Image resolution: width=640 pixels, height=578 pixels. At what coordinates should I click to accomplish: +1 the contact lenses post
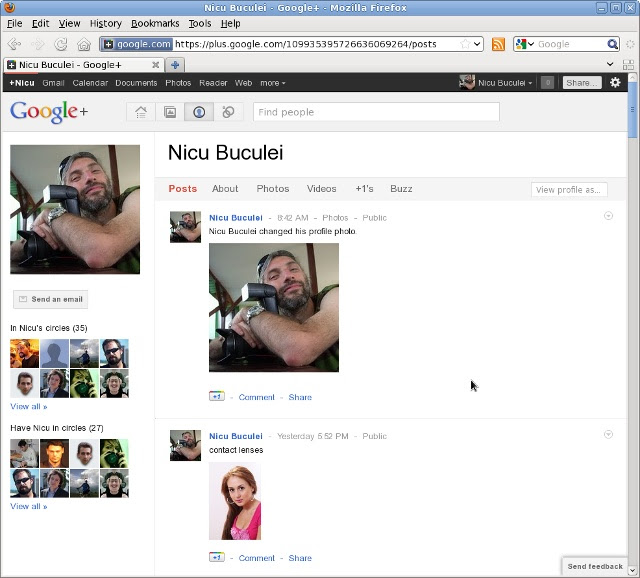(217, 557)
